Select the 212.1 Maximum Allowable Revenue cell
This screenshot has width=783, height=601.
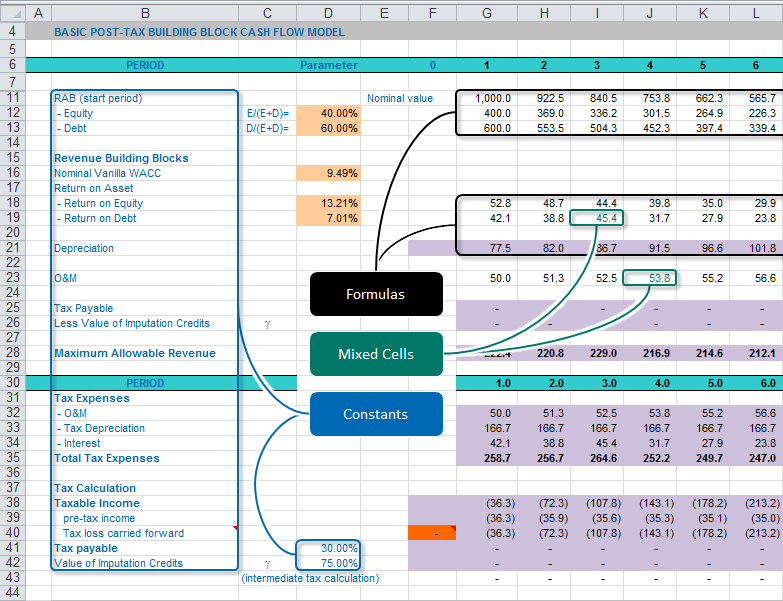756,353
